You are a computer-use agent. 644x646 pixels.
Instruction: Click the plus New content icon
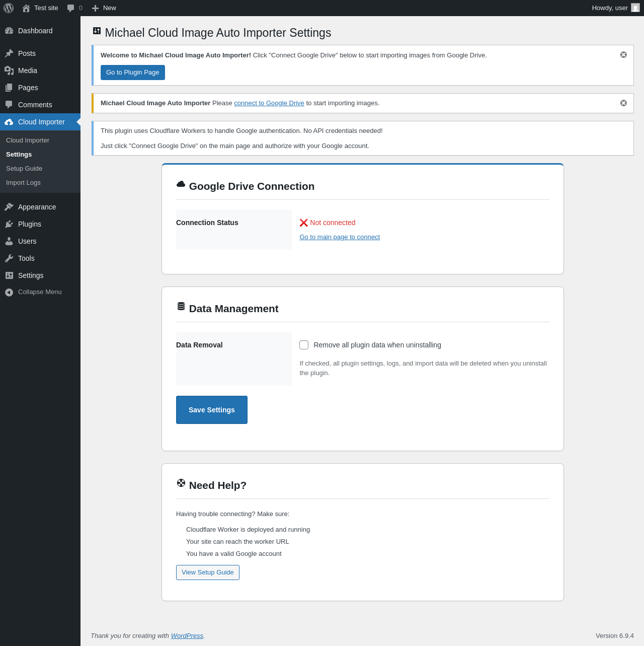[x=95, y=8]
